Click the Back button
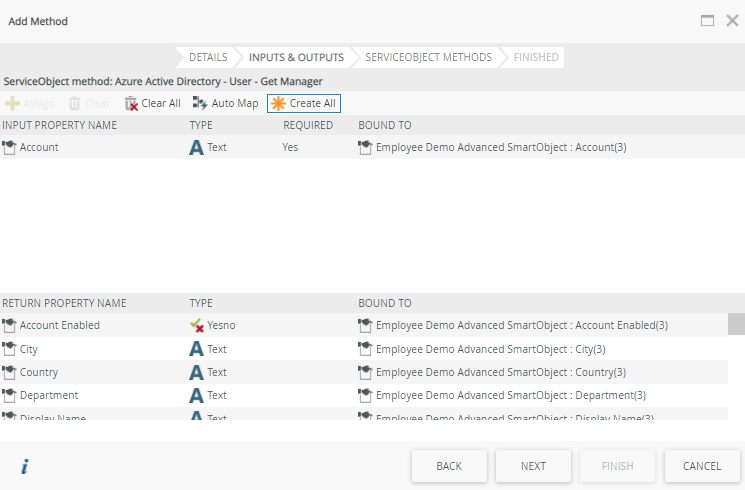The image size is (745, 490). click(x=449, y=466)
